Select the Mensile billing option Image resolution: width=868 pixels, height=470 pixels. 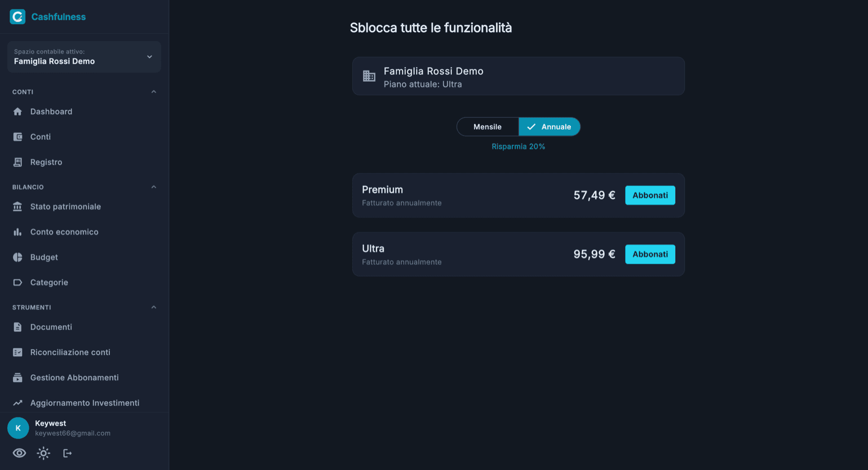[488, 127]
